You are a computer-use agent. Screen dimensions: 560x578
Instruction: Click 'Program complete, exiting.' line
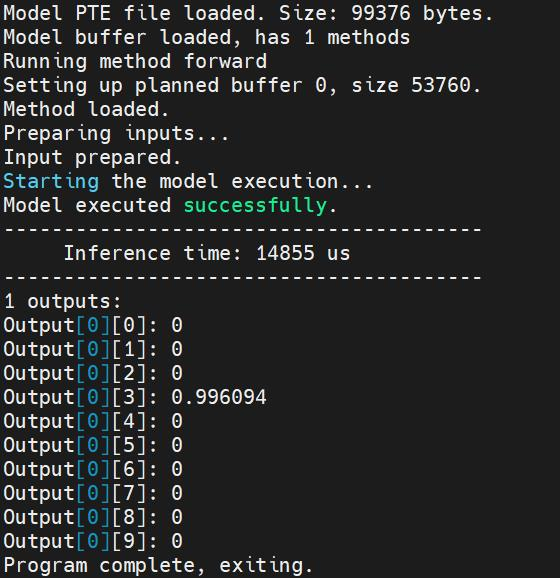pos(158,566)
